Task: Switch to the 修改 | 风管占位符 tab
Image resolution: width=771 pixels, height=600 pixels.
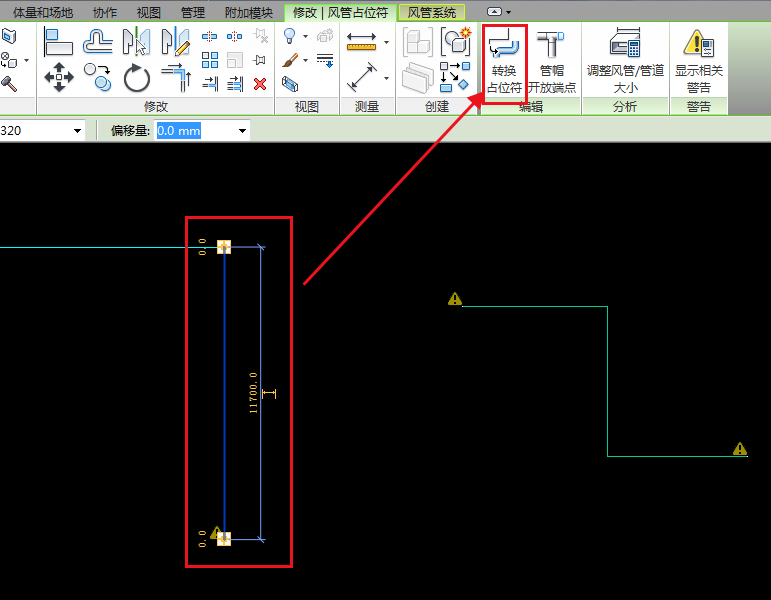Action: pyautogui.click(x=340, y=12)
